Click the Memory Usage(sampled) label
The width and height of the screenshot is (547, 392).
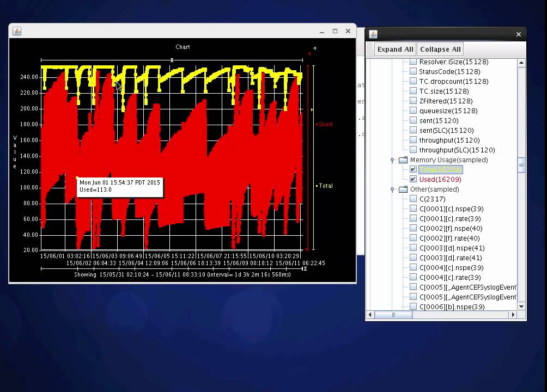(449, 160)
